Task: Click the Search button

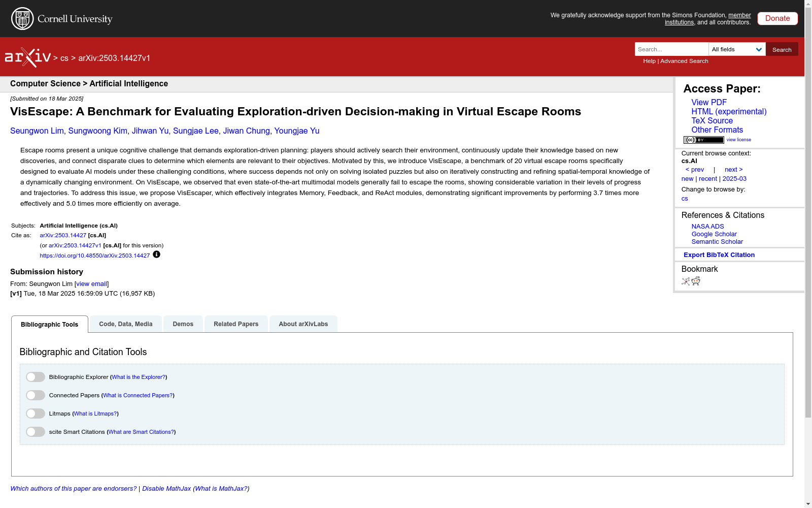Action: (x=782, y=49)
